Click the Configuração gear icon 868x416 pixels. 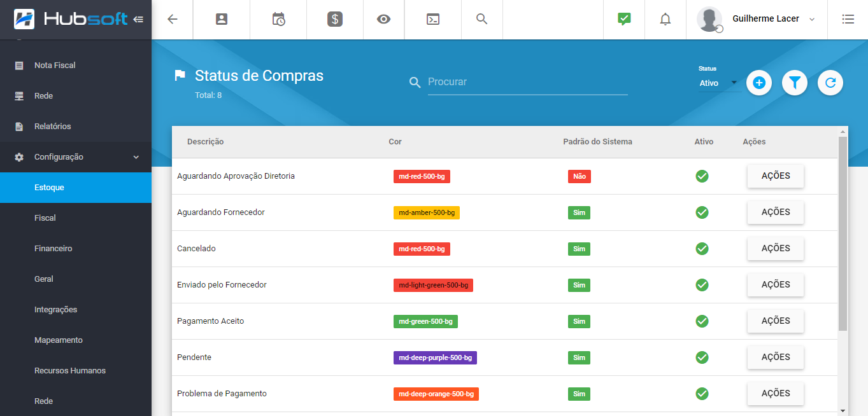pos(19,157)
